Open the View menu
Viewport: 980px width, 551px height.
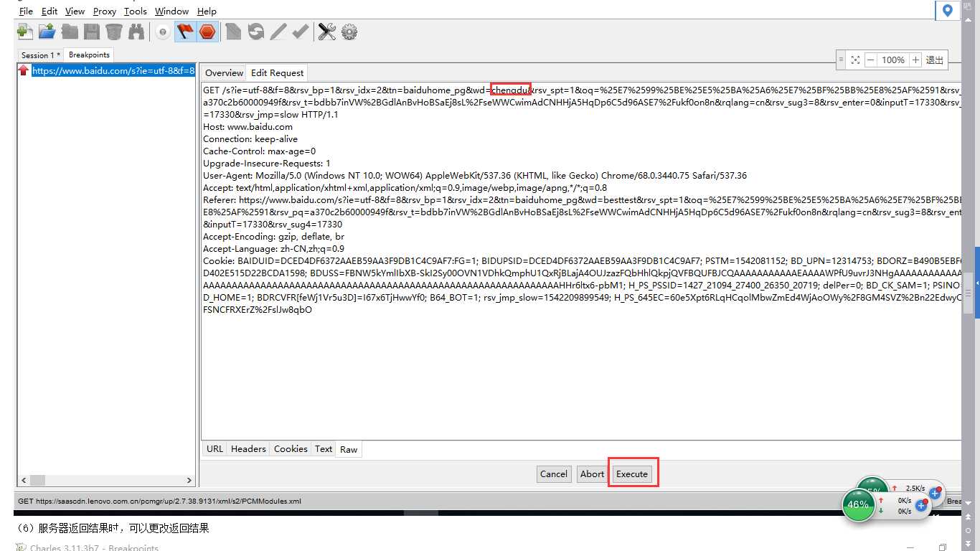tap(75, 11)
